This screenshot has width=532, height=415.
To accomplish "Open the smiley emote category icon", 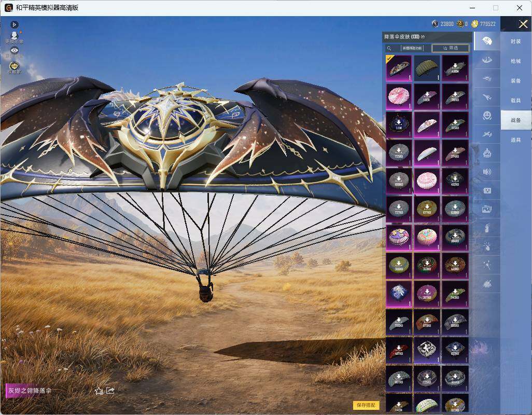I will click(487, 116).
